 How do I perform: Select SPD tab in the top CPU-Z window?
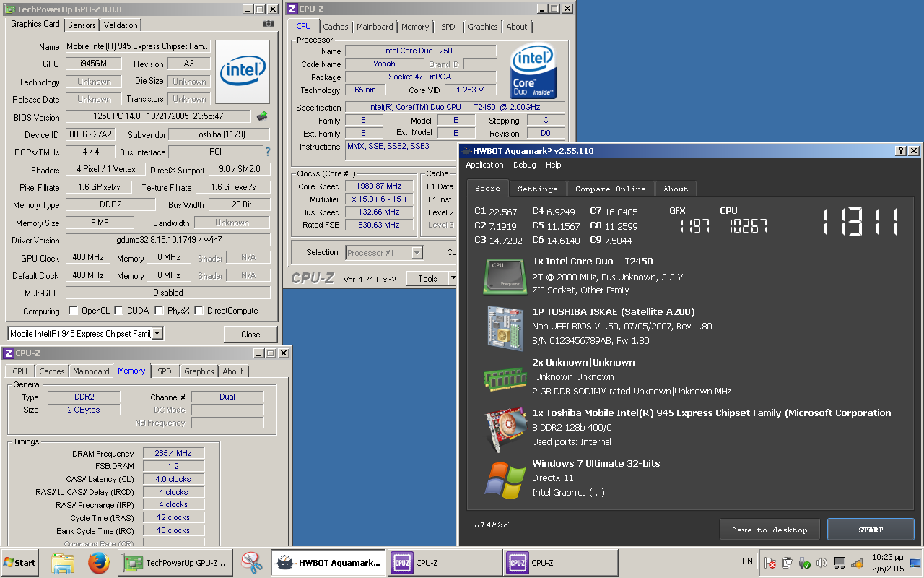coord(448,27)
